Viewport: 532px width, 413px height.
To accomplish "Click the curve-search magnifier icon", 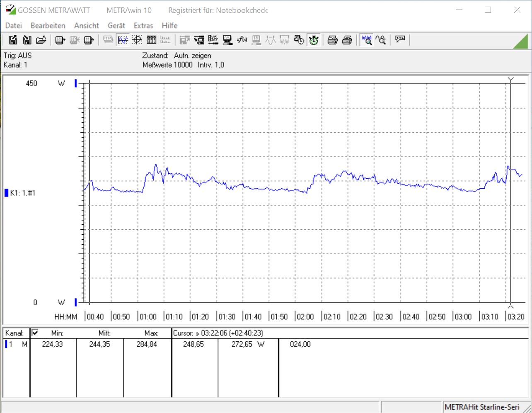I will click(x=380, y=40).
